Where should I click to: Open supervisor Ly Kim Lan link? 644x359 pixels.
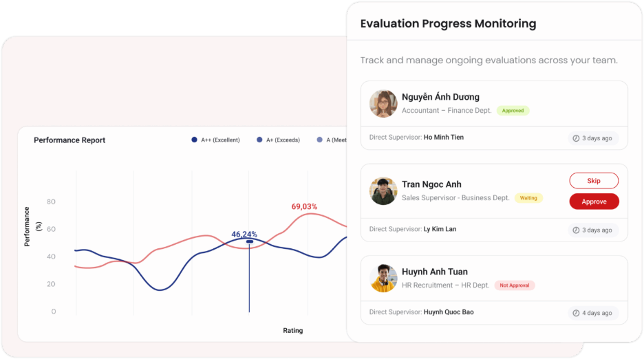(440, 229)
